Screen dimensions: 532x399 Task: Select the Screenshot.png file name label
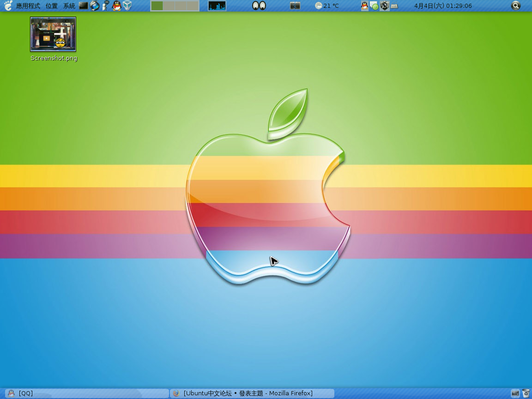(54, 58)
